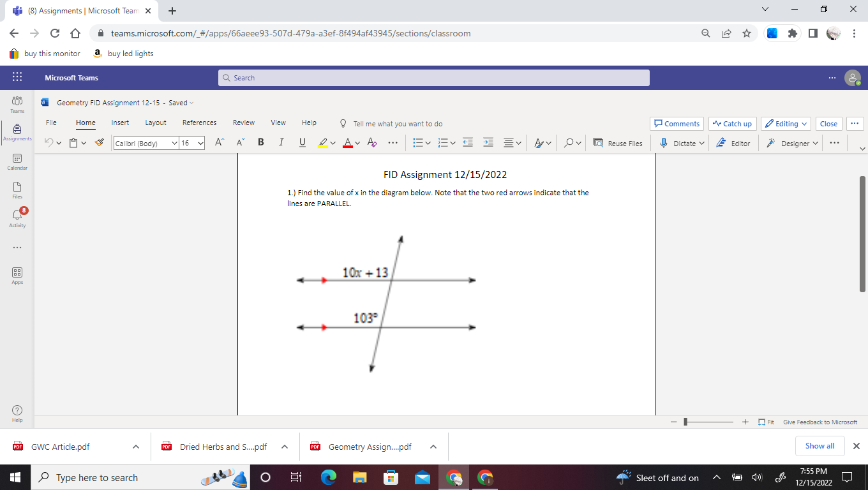Click the zoom out minus button
Image resolution: width=868 pixels, height=490 pixels.
(673, 422)
